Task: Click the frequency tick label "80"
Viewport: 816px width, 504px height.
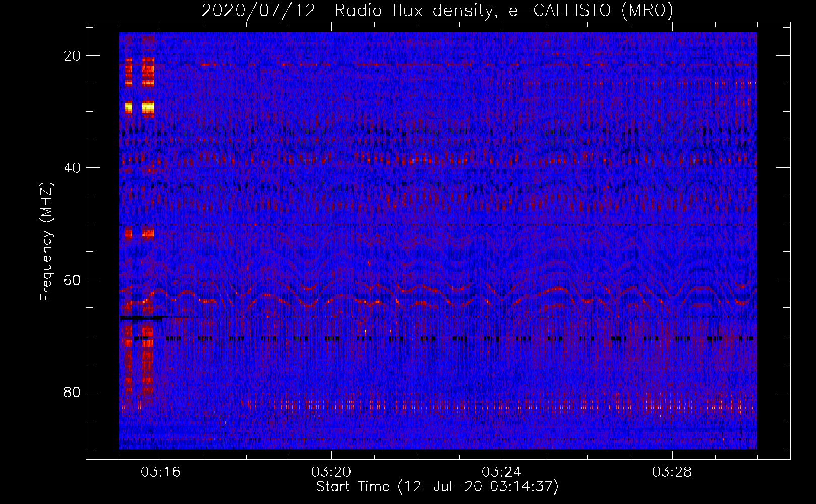Action: (73, 392)
